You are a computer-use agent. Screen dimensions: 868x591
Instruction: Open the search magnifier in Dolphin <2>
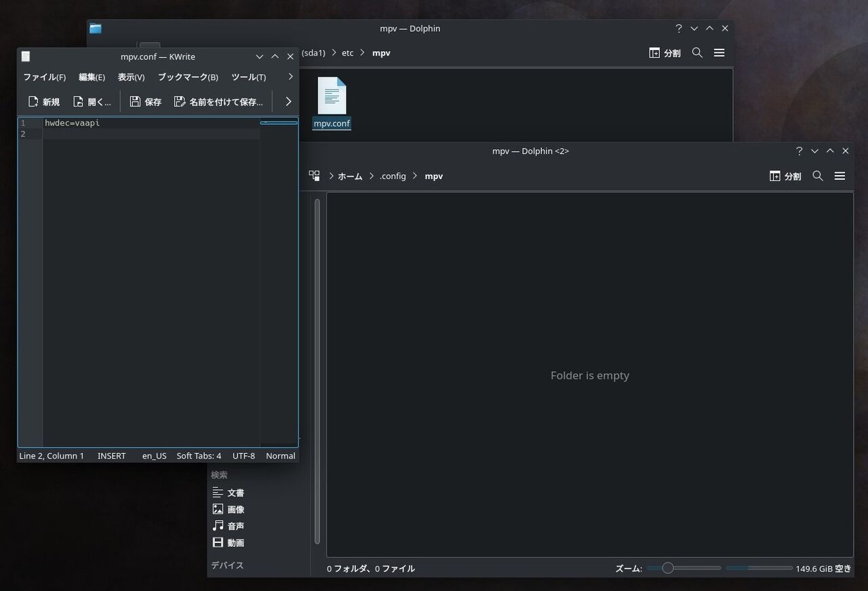(818, 176)
